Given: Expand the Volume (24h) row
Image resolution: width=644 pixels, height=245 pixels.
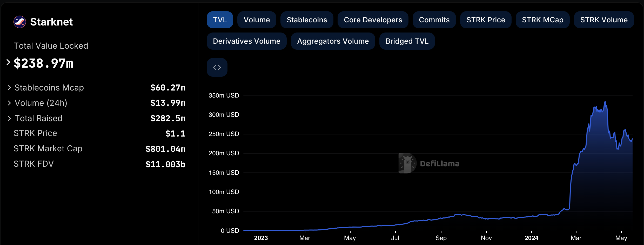Looking at the screenshot, I should coord(9,103).
